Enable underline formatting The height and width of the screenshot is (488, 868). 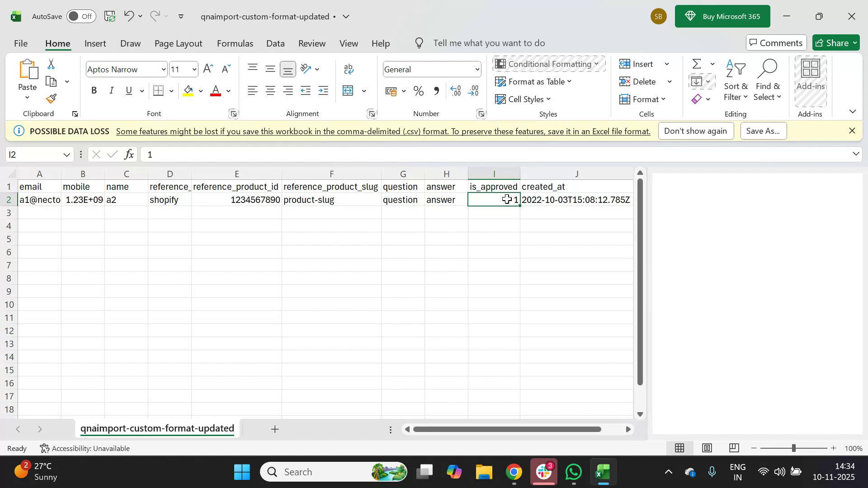click(x=128, y=90)
